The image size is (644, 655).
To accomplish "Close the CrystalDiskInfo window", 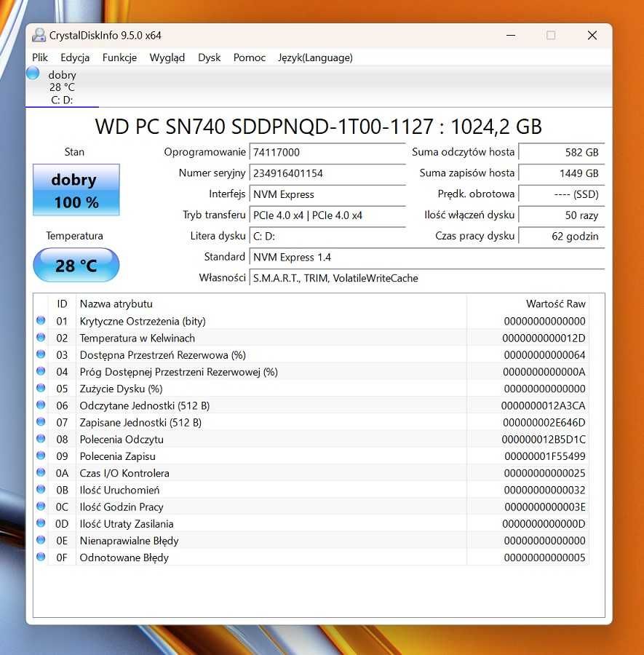I will [592, 36].
